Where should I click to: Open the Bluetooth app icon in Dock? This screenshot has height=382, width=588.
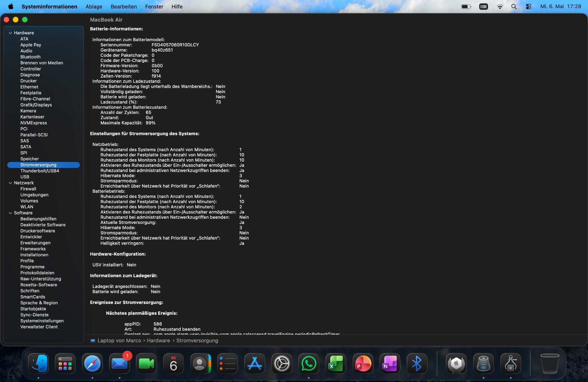(x=417, y=363)
